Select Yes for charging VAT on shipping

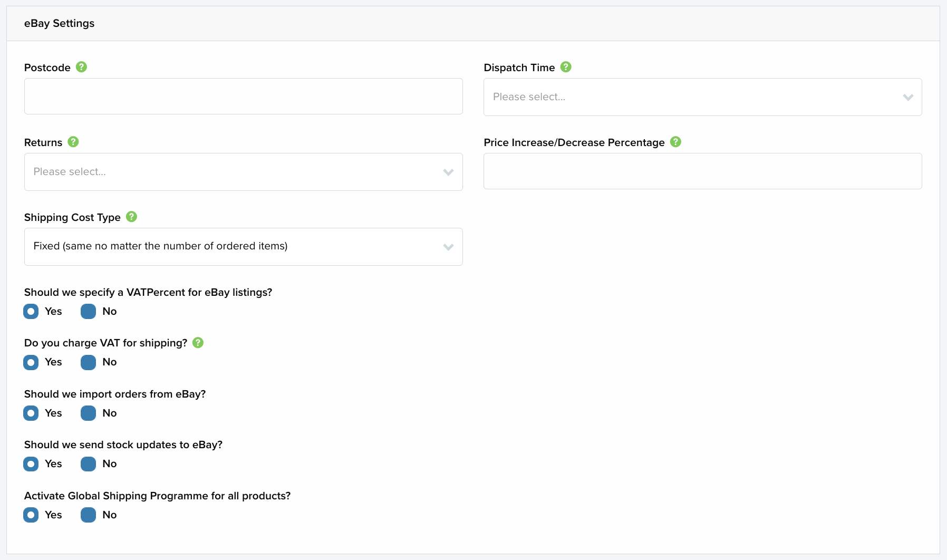point(31,362)
